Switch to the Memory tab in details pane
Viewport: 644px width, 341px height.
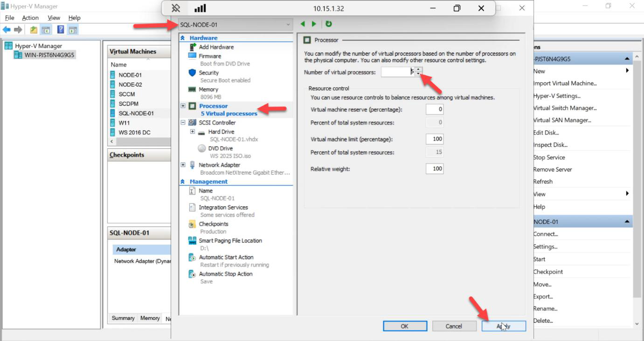coord(150,318)
